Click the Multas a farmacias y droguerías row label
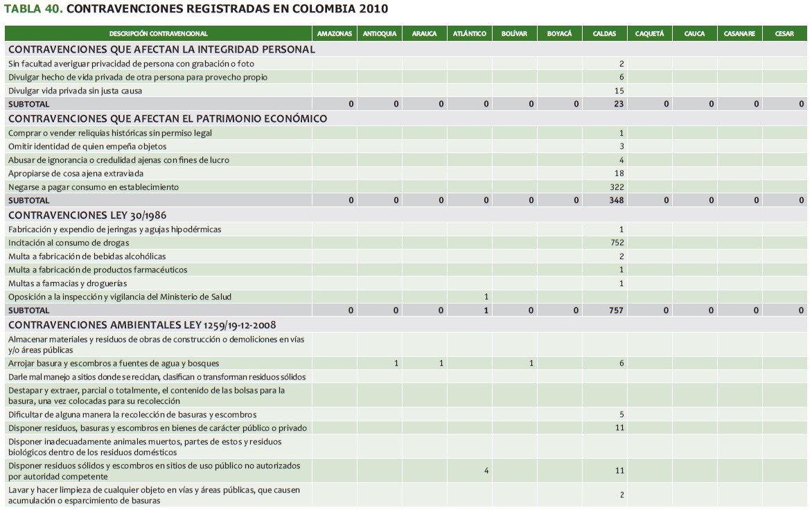This screenshot has width=812, height=510. [67, 283]
